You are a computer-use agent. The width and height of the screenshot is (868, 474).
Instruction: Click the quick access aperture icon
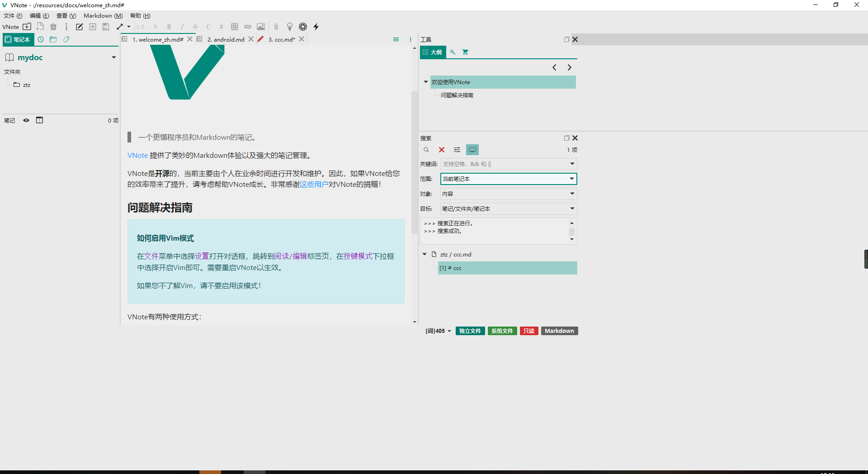(303, 27)
